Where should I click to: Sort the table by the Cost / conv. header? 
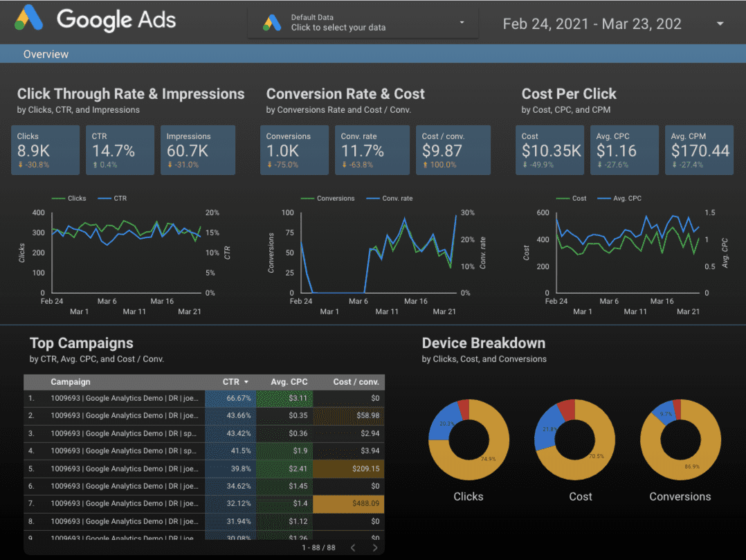[356, 382]
